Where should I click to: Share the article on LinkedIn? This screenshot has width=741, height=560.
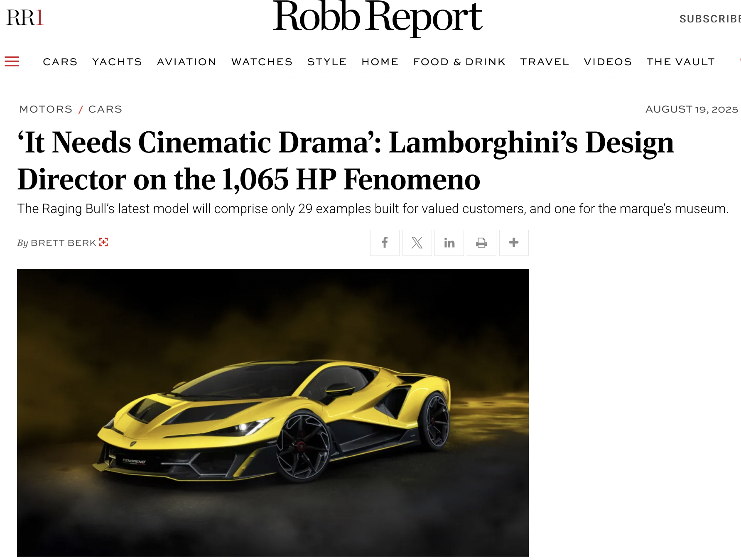coord(449,243)
